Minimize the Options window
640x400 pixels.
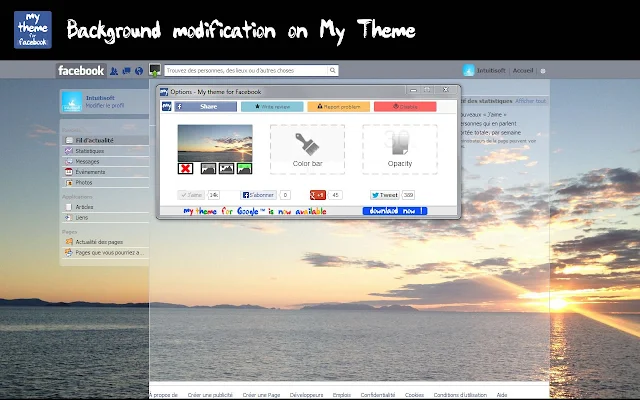413,90
